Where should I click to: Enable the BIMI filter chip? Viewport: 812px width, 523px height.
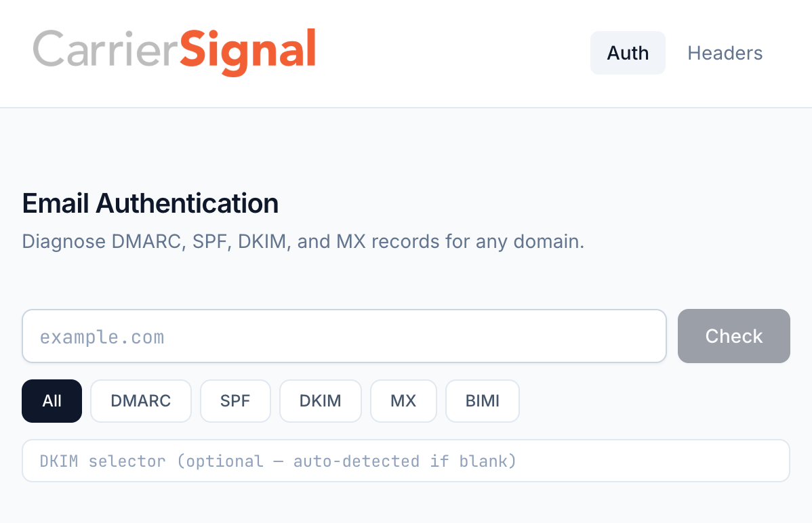click(482, 400)
